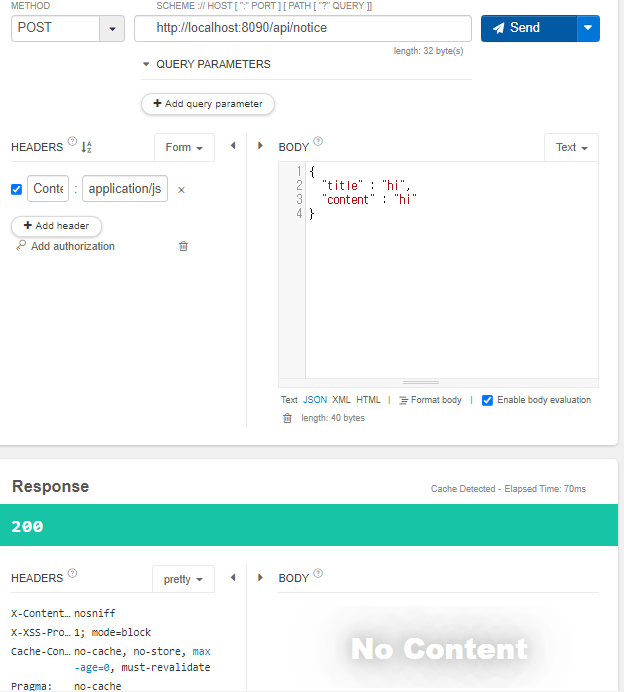Click the "title" line in body editor
This screenshot has height=692, width=624.
pyautogui.click(x=366, y=185)
